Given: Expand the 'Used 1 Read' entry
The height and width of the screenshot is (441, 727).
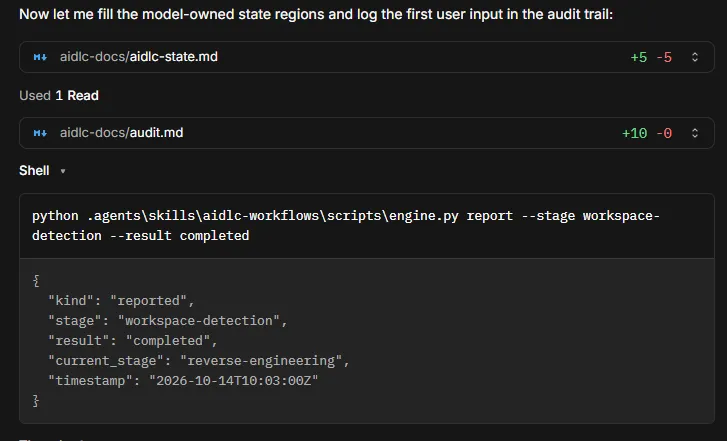Looking at the screenshot, I should coord(59,96).
